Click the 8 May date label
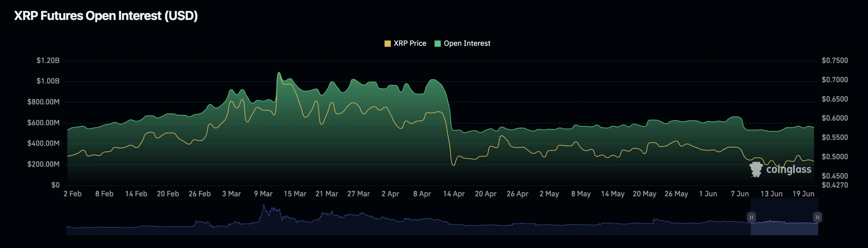 (581, 194)
